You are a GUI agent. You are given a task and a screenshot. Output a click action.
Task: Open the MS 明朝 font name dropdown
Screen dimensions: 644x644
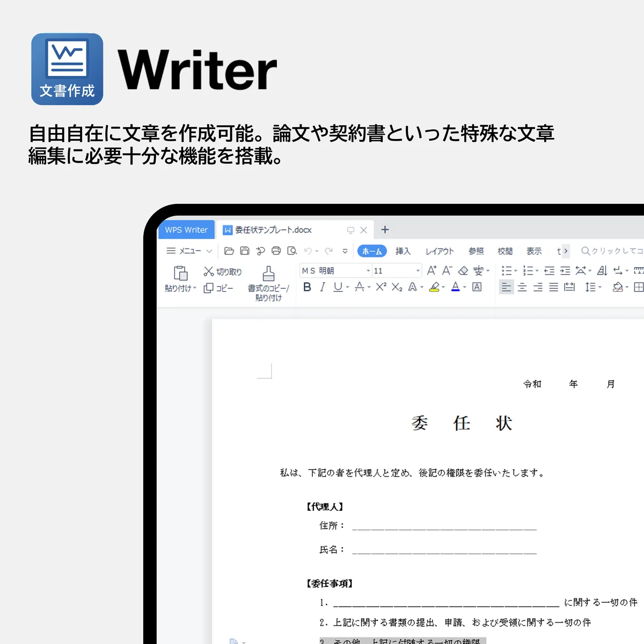(x=368, y=271)
